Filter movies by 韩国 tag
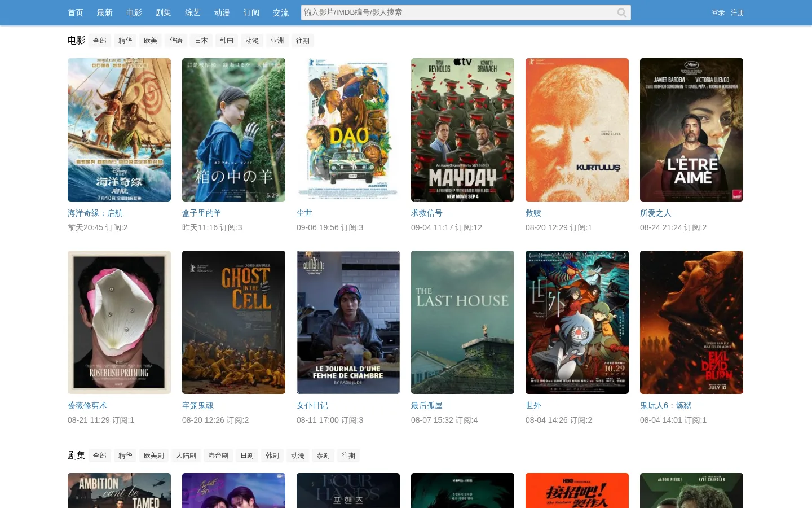Image resolution: width=812 pixels, height=508 pixels. (227, 41)
